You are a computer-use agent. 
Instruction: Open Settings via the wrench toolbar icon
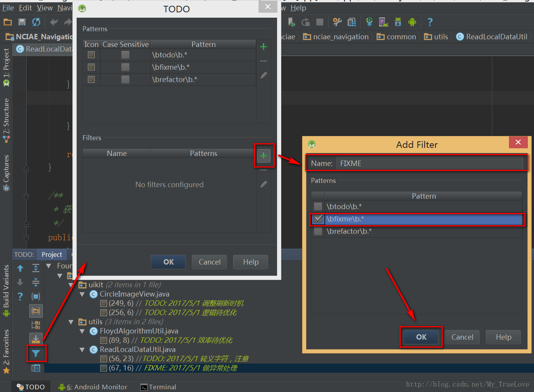[x=338, y=22]
